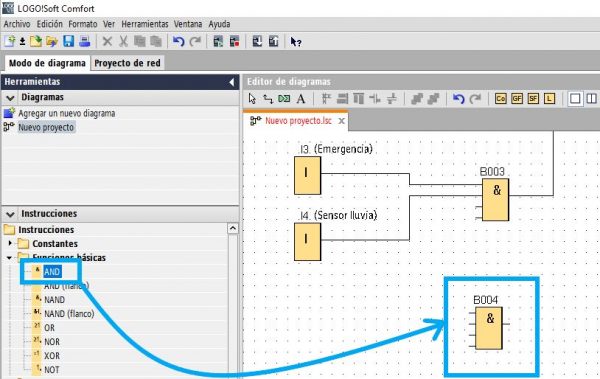The width and height of the screenshot is (600, 379).
Task: Toggle split window view icon
Action: 591,99
